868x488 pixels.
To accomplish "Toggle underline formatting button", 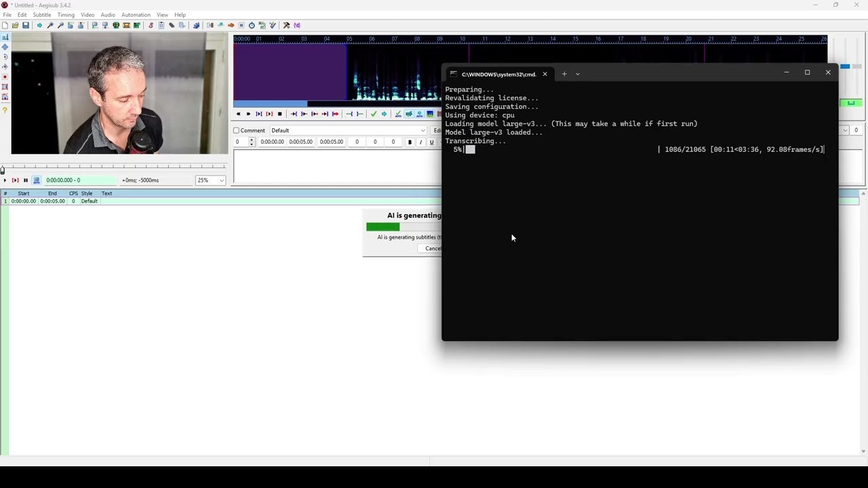I will [x=431, y=142].
